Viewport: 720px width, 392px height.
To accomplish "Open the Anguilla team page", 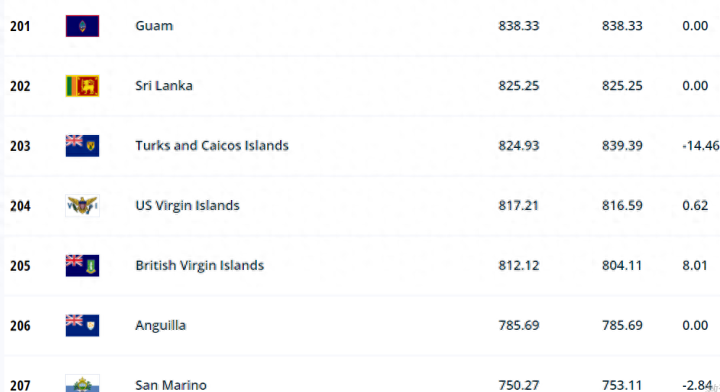I will click(160, 325).
